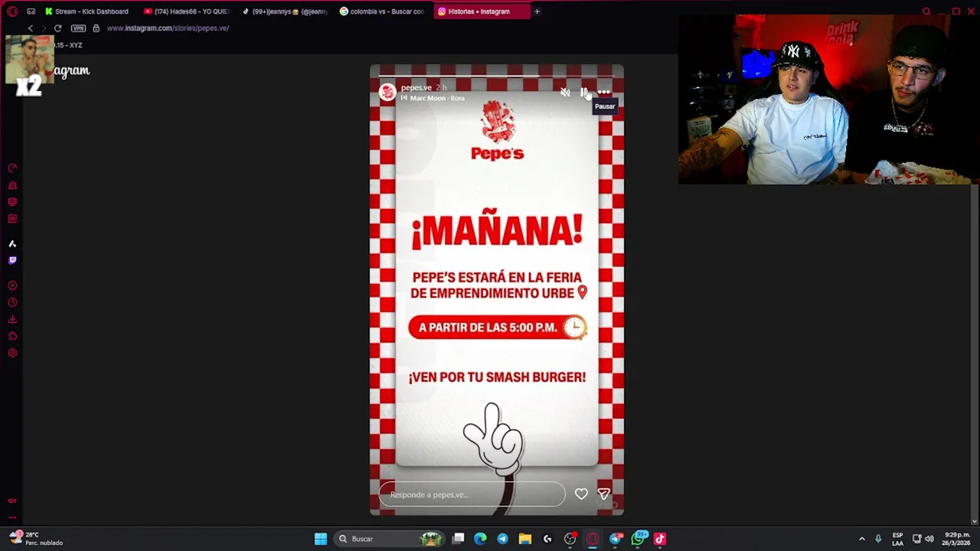Viewport: 980px width, 551px height.
Task: Open the browser search icon top right
Action: [x=926, y=11]
